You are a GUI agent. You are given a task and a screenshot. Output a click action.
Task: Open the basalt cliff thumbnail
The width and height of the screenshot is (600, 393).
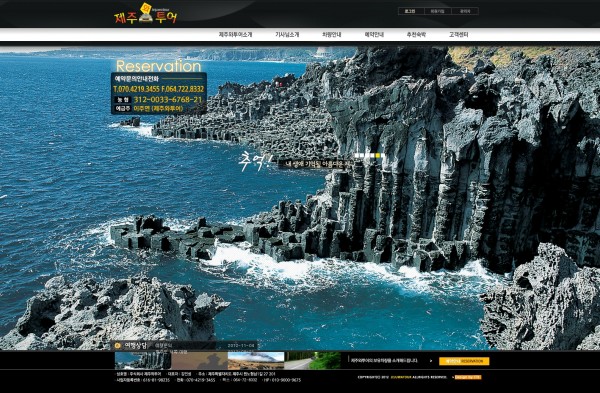click(143, 360)
